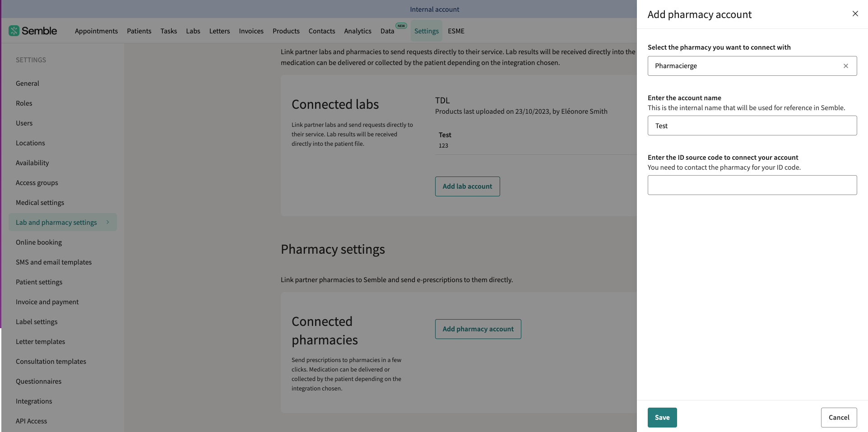Open the Data menu marked NEW

point(387,31)
